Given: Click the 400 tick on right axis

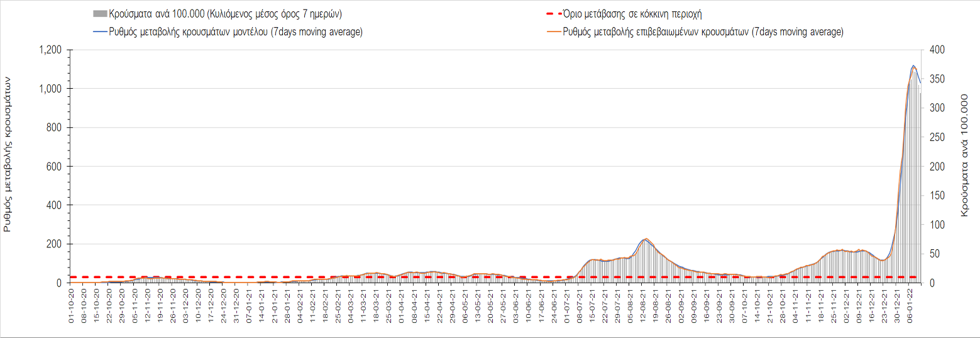Looking at the screenshot, I should coord(935,50).
